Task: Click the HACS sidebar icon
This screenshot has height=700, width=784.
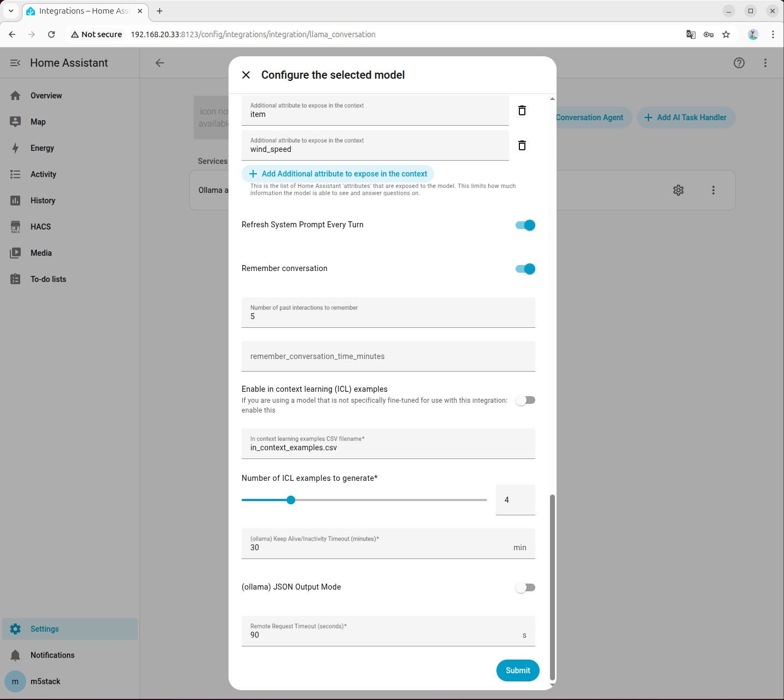Action: pyautogui.click(x=15, y=227)
